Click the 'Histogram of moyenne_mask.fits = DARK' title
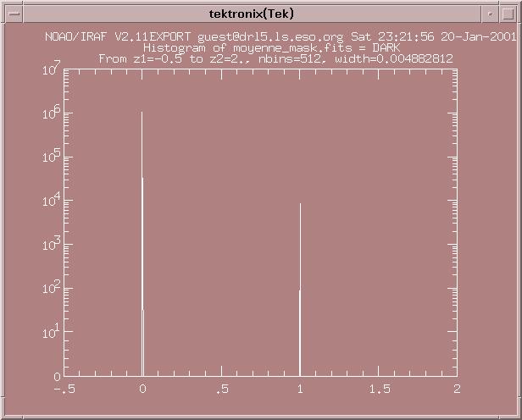 [271, 48]
